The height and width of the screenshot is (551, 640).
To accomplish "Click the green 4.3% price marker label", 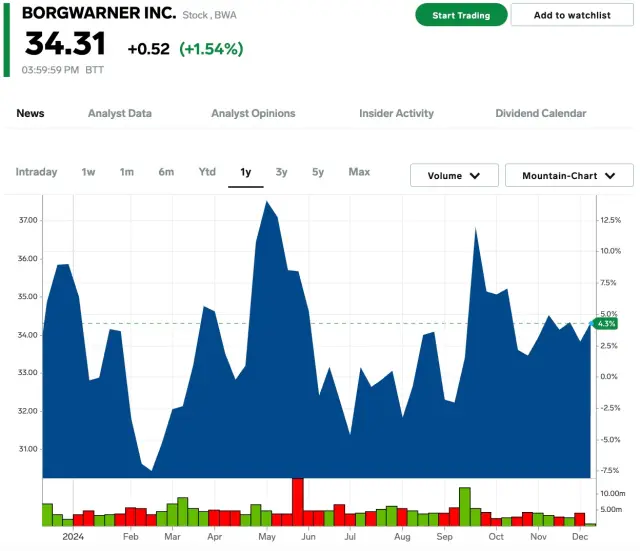I will pyautogui.click(x=606, y=323).
